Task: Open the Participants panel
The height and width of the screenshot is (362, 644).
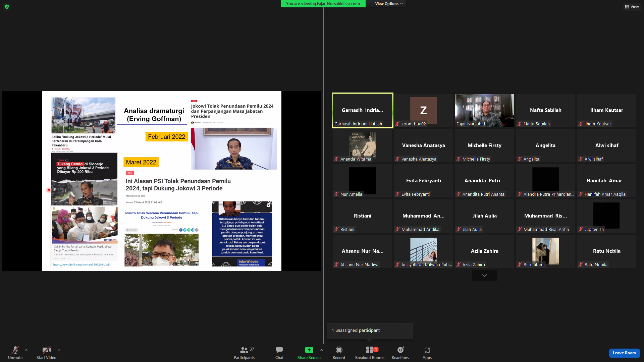Action: tap(244, 353)
